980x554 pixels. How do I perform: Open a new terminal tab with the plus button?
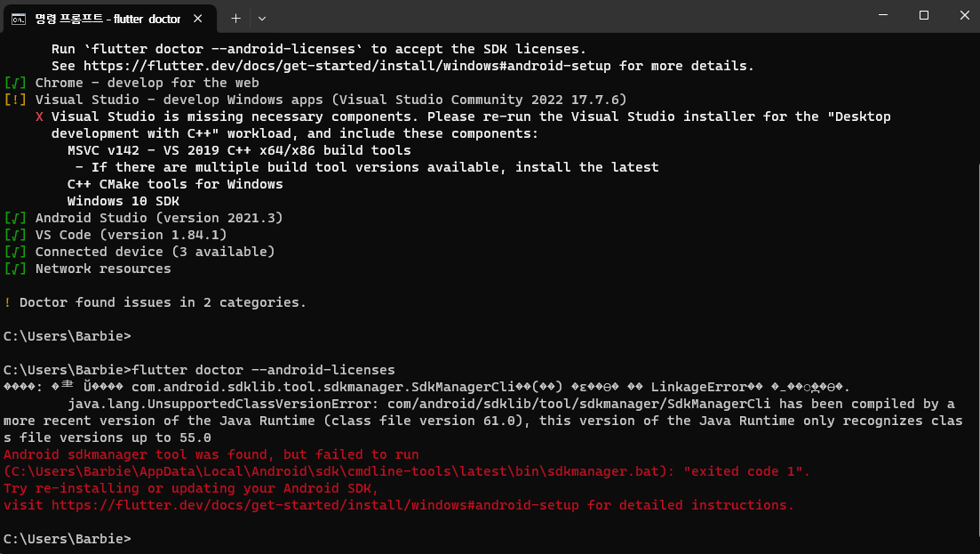(235, 19)
